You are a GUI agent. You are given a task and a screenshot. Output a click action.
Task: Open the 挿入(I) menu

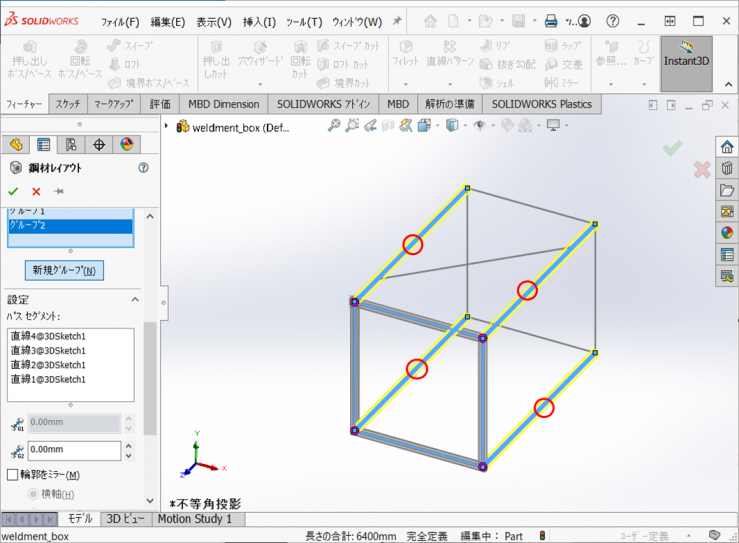[259, 22]
